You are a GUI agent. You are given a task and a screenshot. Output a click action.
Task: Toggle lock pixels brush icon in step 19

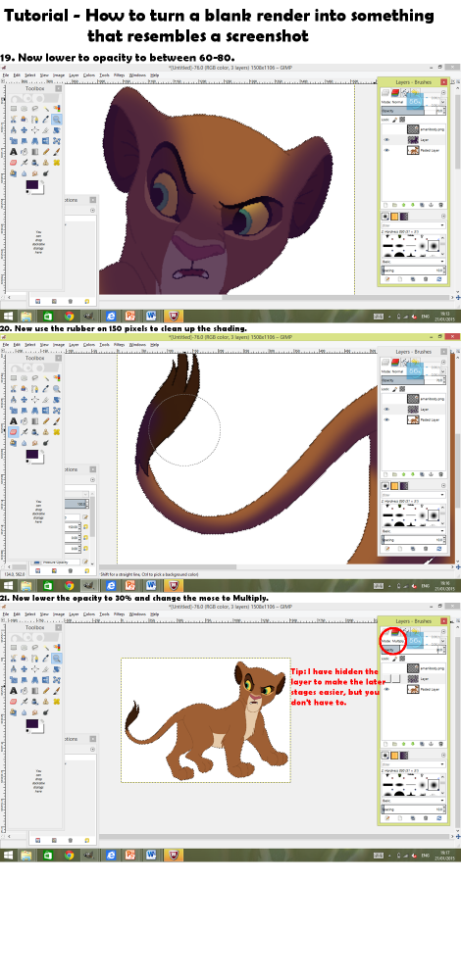tap(394, 120)
